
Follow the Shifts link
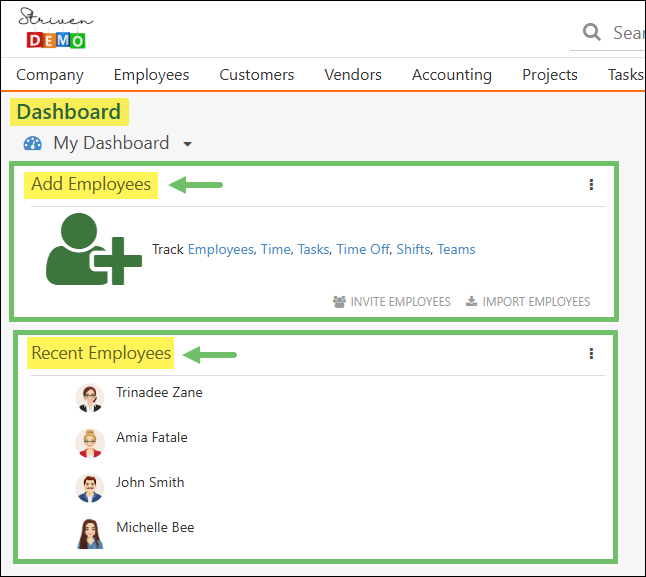(413, 250)
